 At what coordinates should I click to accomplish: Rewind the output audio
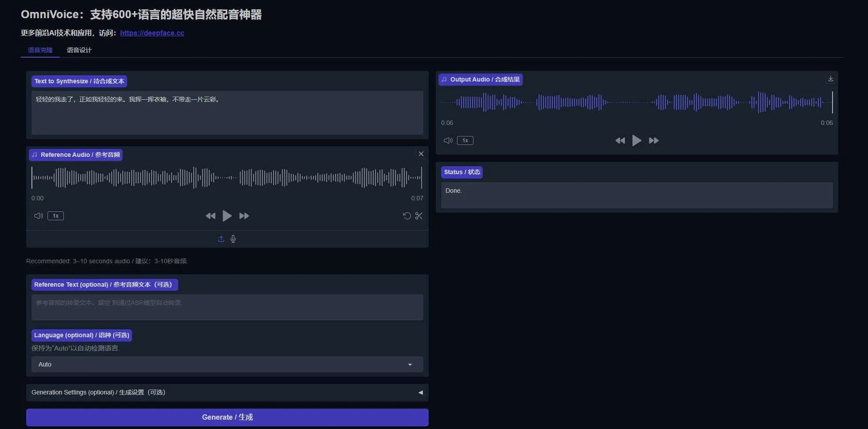tap(620, 140)
